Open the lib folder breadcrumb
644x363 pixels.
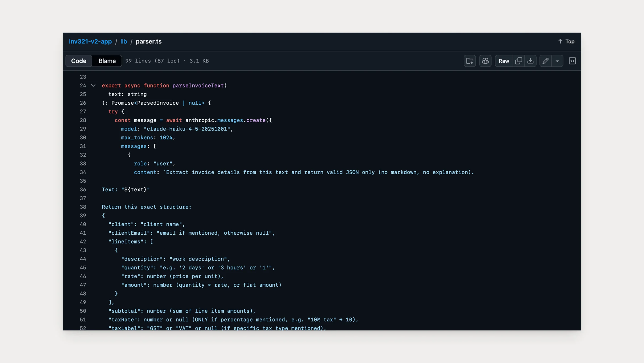(124, 41)
